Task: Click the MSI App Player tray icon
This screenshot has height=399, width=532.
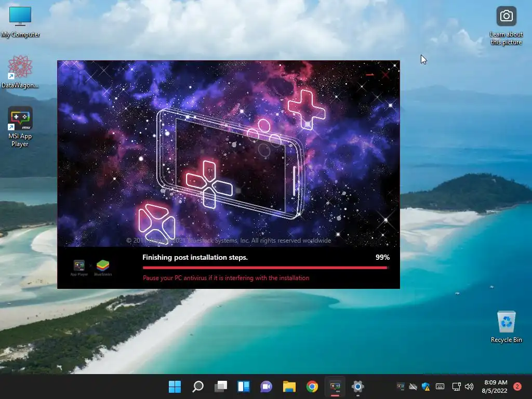Action: (401, 387)
